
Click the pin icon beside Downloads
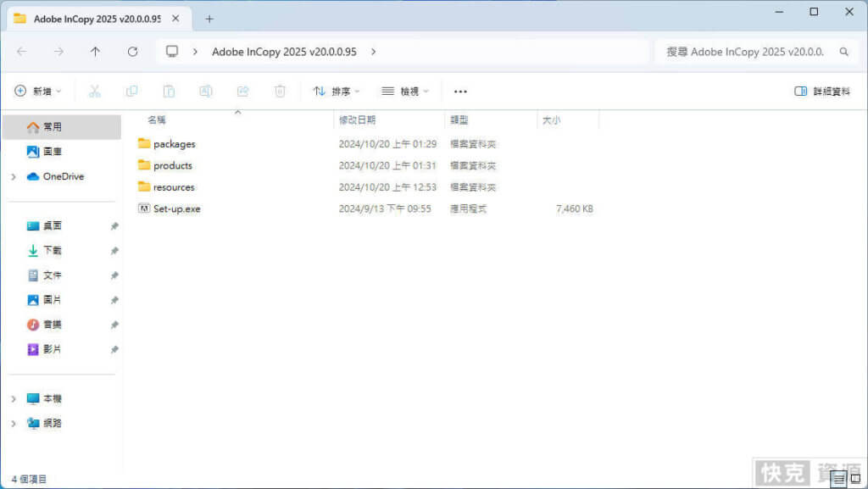click(114, 251)
